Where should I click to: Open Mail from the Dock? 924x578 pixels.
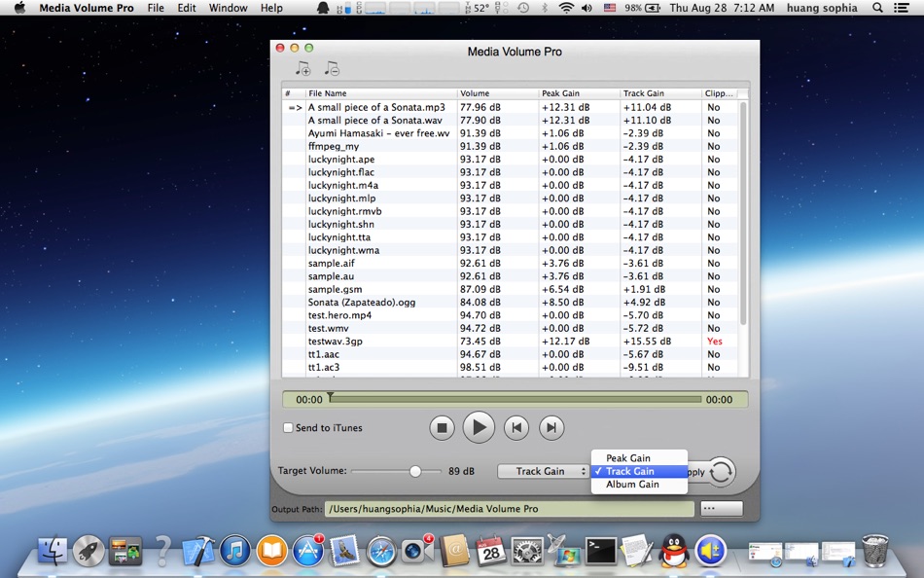(x=344, y=551)
